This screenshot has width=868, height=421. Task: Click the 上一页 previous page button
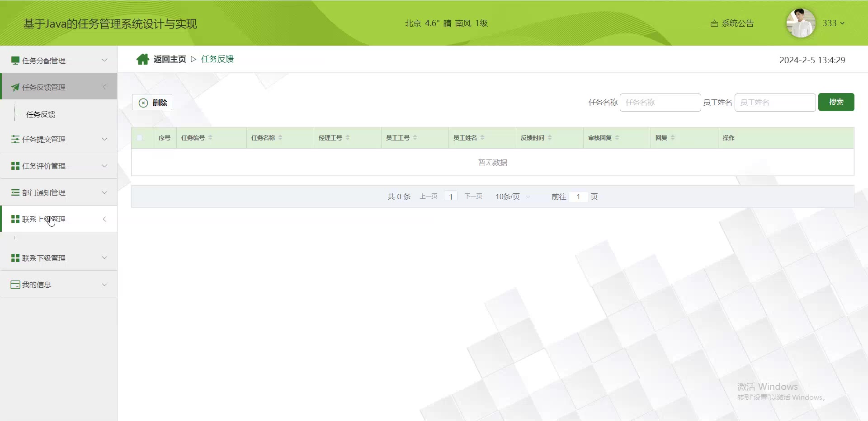429,196
